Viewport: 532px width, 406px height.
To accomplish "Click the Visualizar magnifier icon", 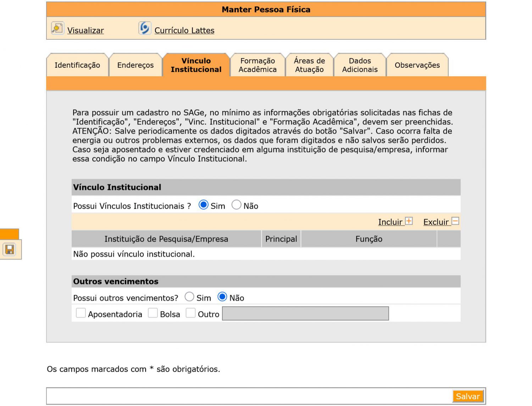I will 57,28.
